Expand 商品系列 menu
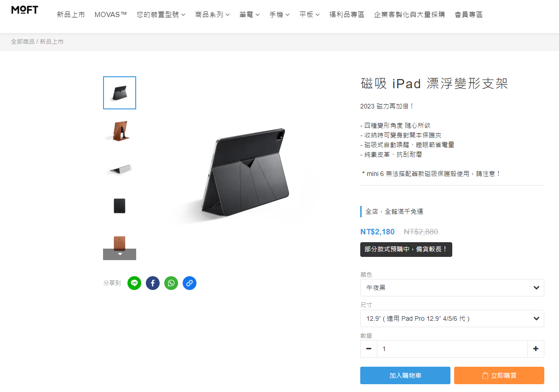Image resolution: width=559 pixels, height=392 pixels. (x=213, y=15)
